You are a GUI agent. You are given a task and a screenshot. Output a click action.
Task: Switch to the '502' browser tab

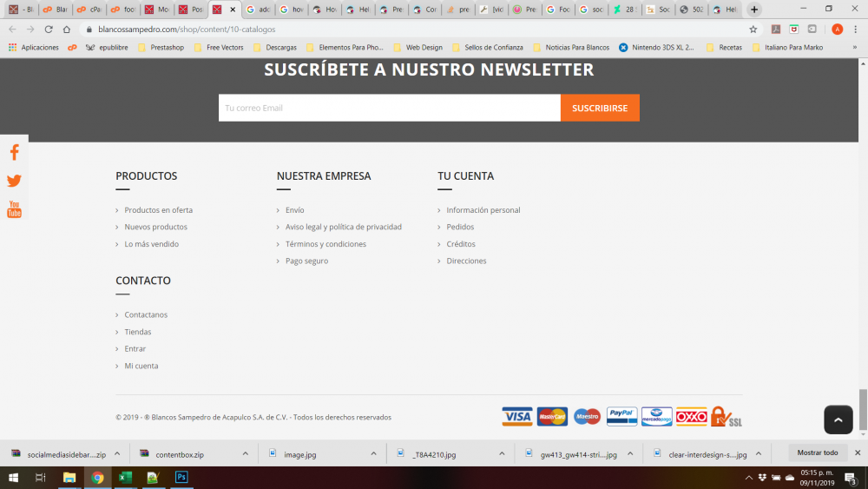[692, 10]
